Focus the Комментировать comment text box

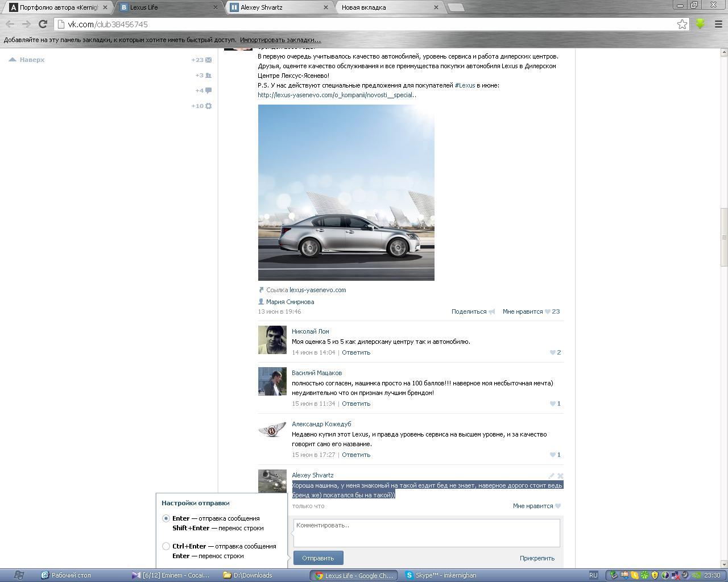[427, 533]
